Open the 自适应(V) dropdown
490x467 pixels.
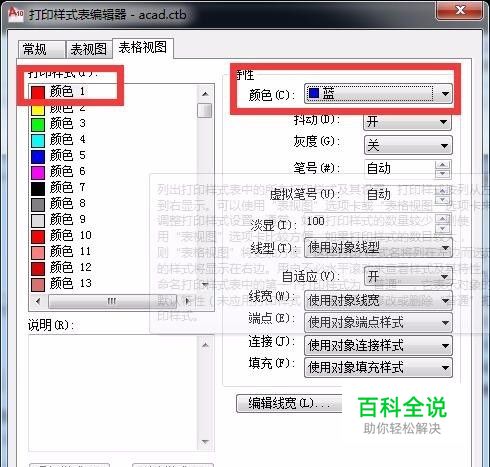[408, 277]
